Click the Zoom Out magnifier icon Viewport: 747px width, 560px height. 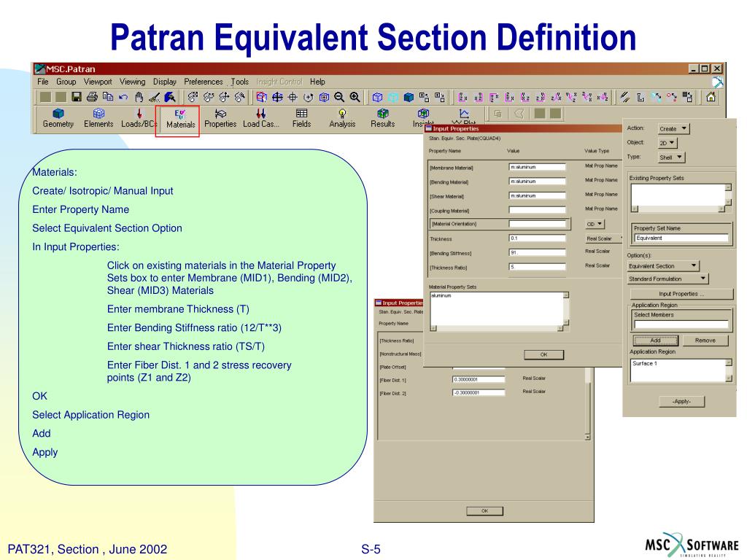coord(339,97)
